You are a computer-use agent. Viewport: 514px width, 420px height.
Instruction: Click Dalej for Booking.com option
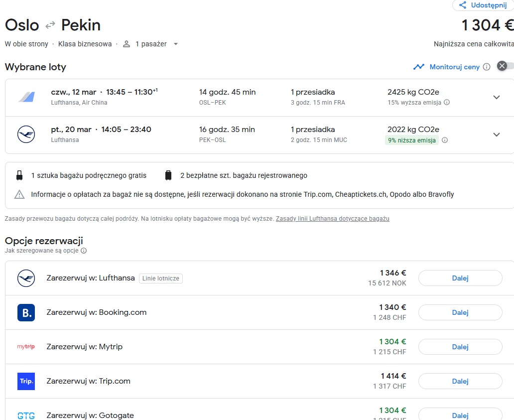pyautogui.click(x=460, y=313)
